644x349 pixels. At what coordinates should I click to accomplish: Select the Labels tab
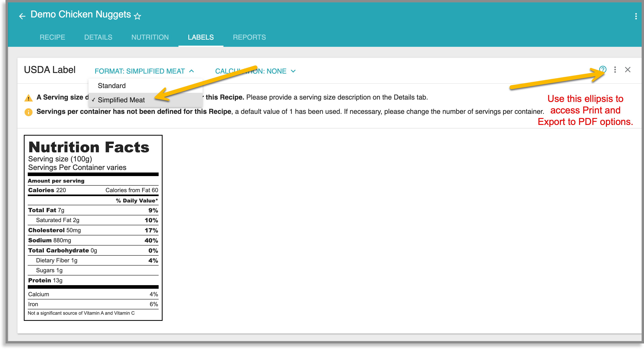click(x=201, y=37)
